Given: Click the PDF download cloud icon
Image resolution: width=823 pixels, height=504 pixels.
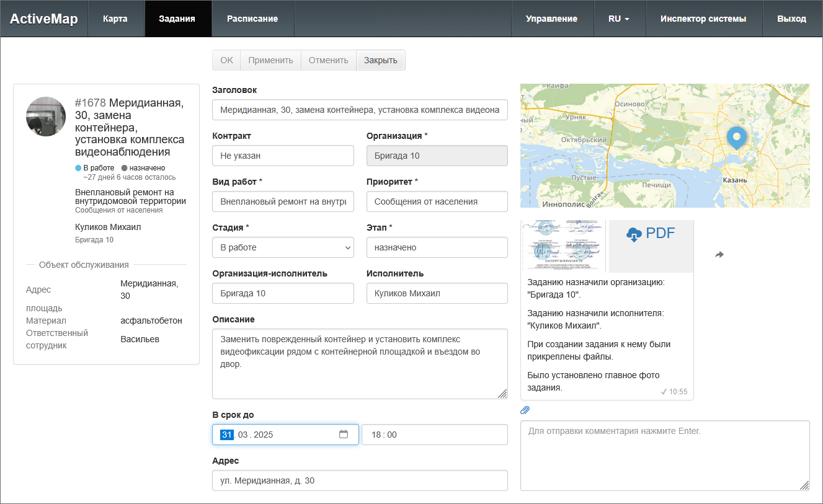Looking at the screenshot, I should 633,234.
